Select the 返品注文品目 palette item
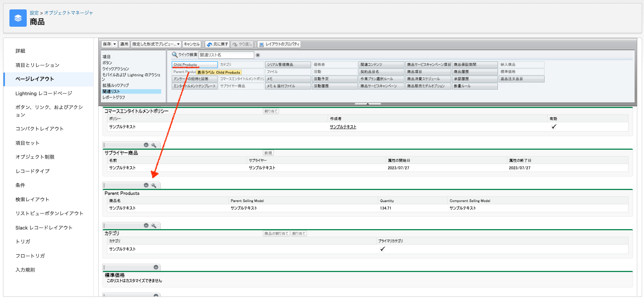 coord(522,79)
